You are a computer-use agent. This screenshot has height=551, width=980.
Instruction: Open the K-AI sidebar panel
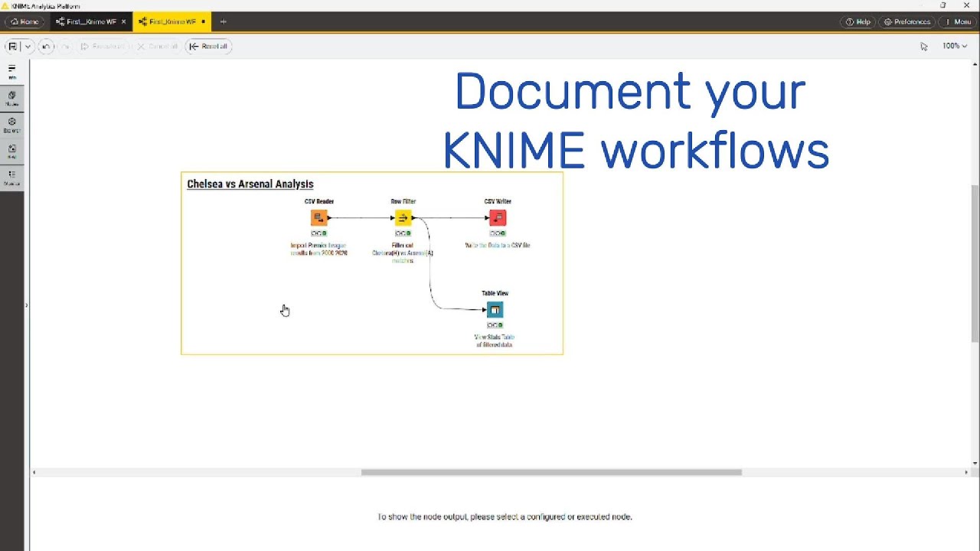[x=12, y=152]
